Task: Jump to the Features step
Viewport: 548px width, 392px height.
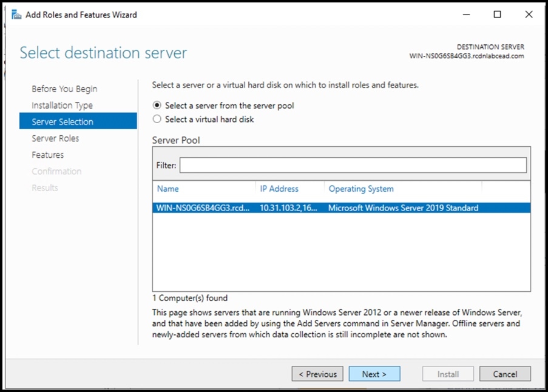Action: pyautogui.click(x=48, y=155)
